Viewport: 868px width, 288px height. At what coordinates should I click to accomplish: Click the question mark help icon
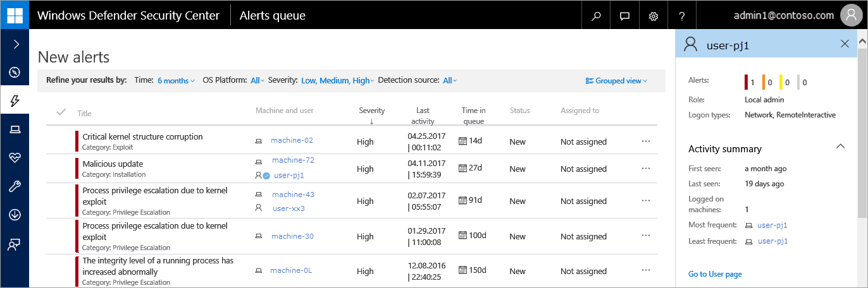(682, 16)
